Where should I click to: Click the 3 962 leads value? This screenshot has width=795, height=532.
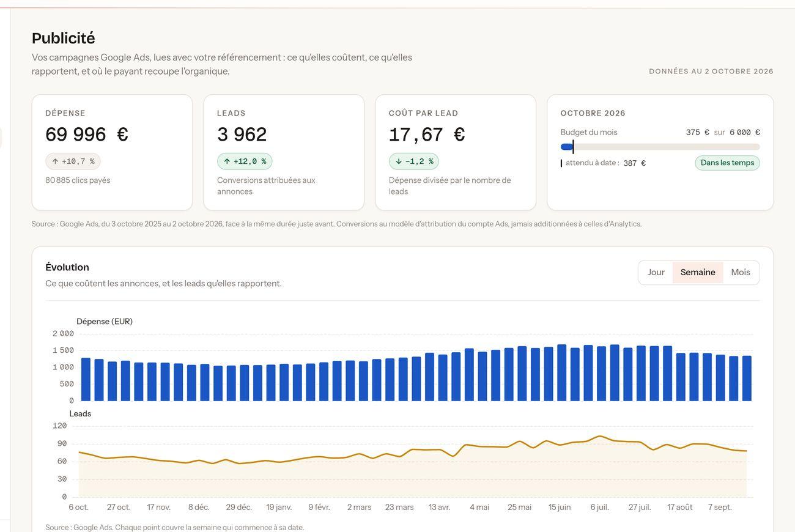(x=242, y=135)
